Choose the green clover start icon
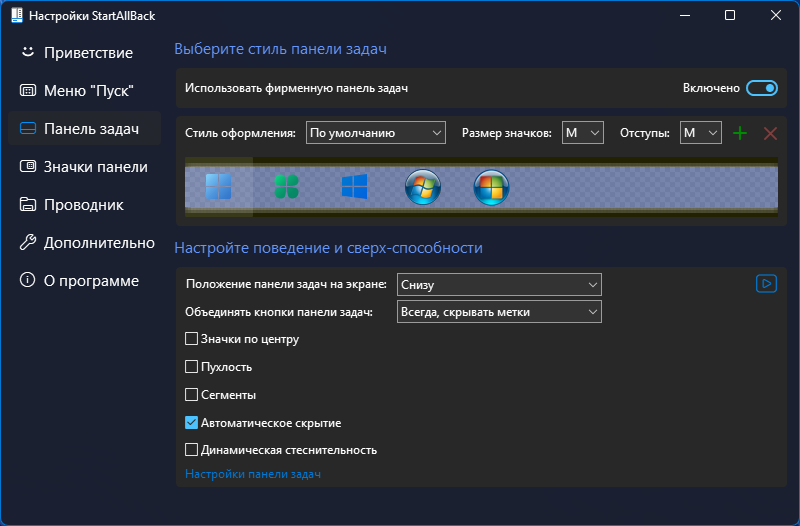The image size is (800, 526). pyautogui.click(x=287, y=187)
